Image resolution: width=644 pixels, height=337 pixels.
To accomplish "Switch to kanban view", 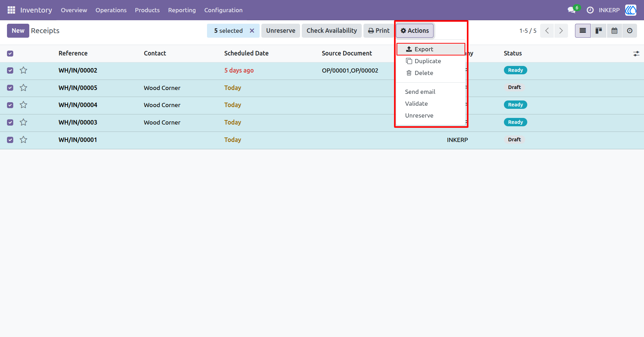I will click(599, 31).
